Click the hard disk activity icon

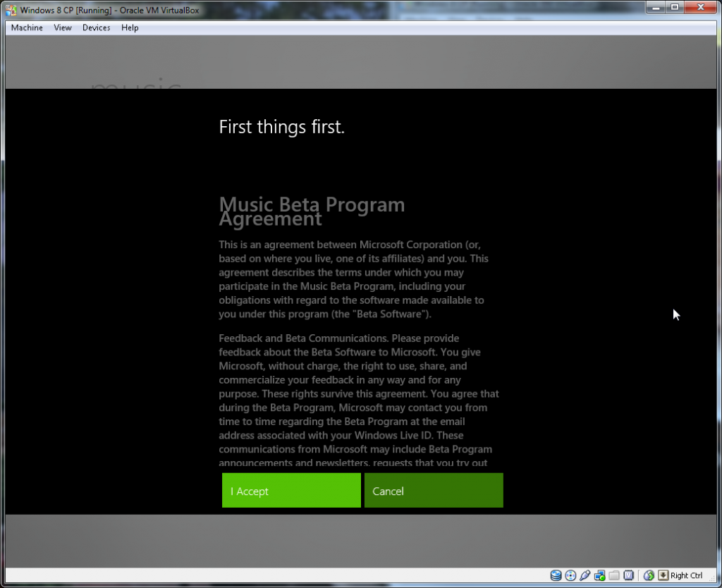pos(555,575)
